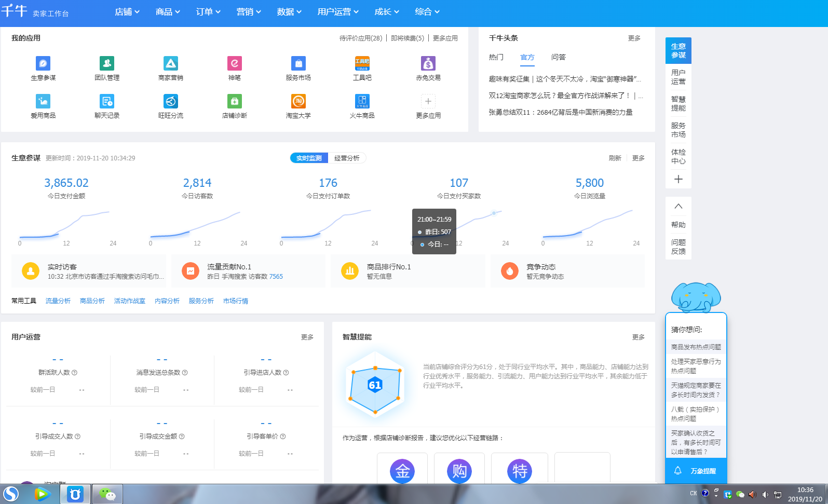Screen dimensions: 828x504
Task: Open the 市场行情 tool link
Action: coord(236,301)
